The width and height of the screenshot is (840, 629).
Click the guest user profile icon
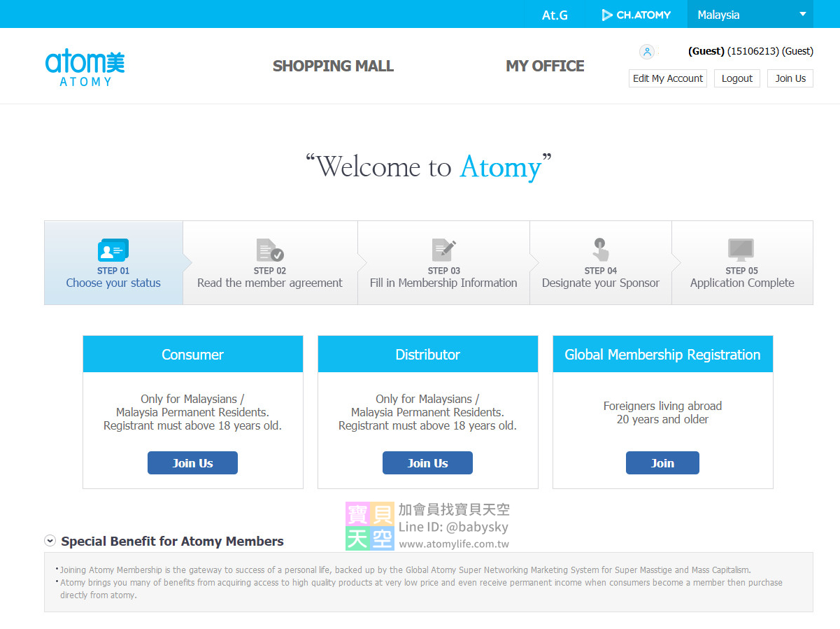coord(647,51)
